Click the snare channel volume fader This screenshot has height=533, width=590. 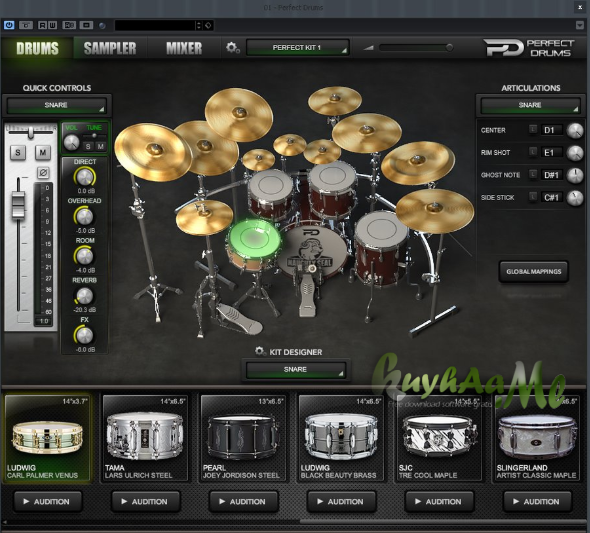(x=18, y=206)
